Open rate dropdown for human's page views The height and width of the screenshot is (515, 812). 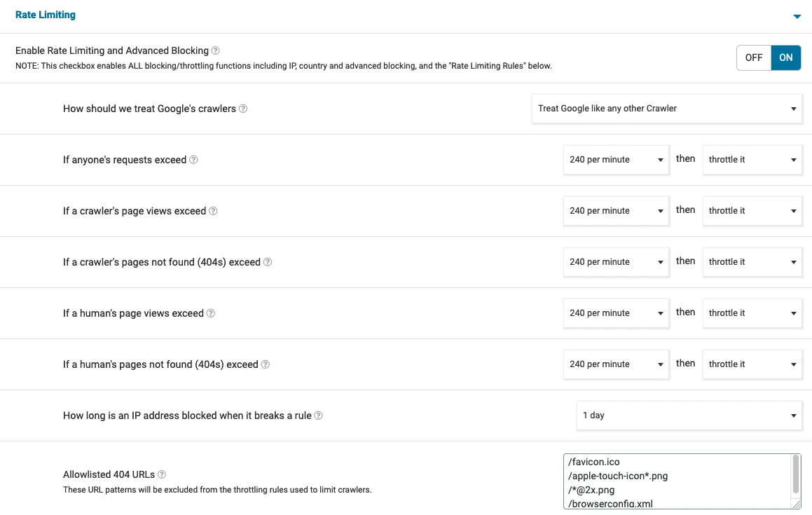coord(616,313)
